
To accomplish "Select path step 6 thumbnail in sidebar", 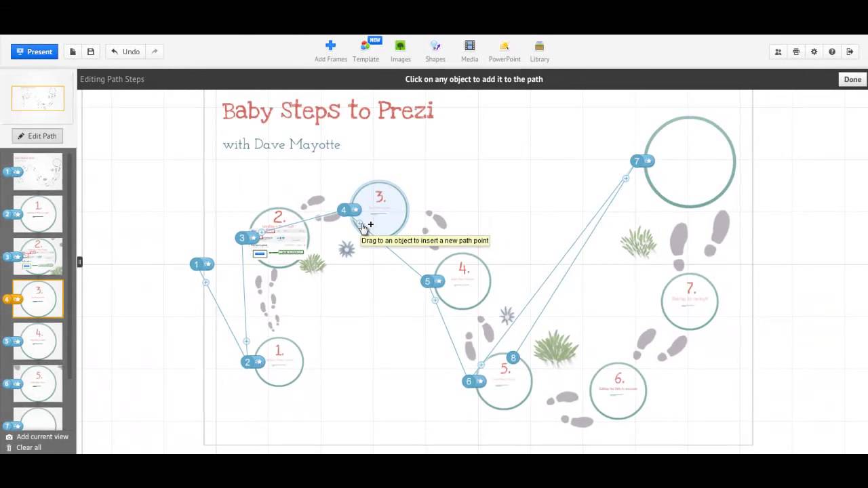I will [38, 384].
